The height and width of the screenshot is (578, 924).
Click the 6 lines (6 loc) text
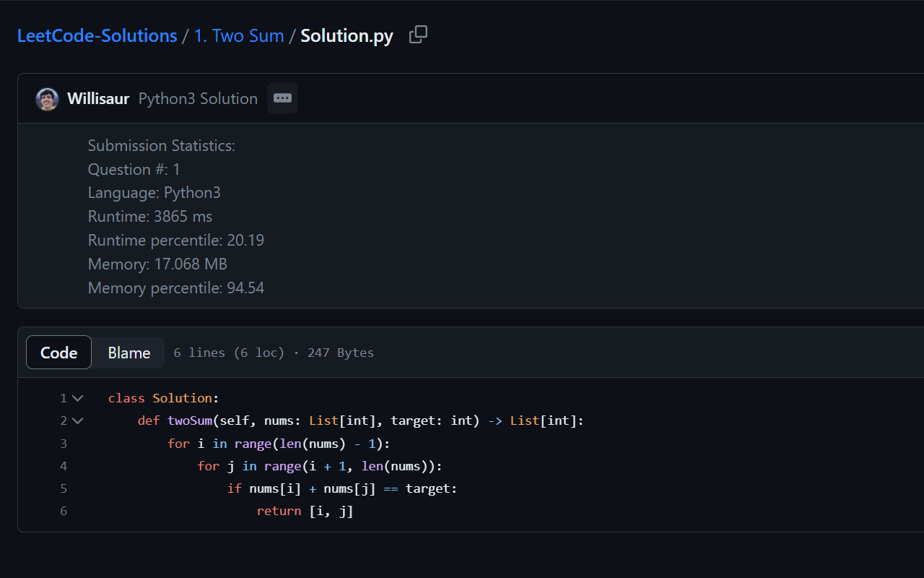tap(228, 353)
